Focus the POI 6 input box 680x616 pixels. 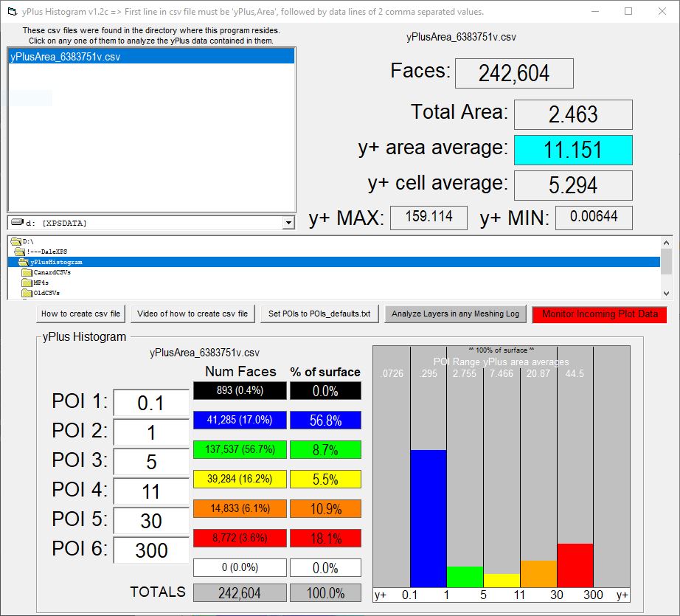(151, 550)
